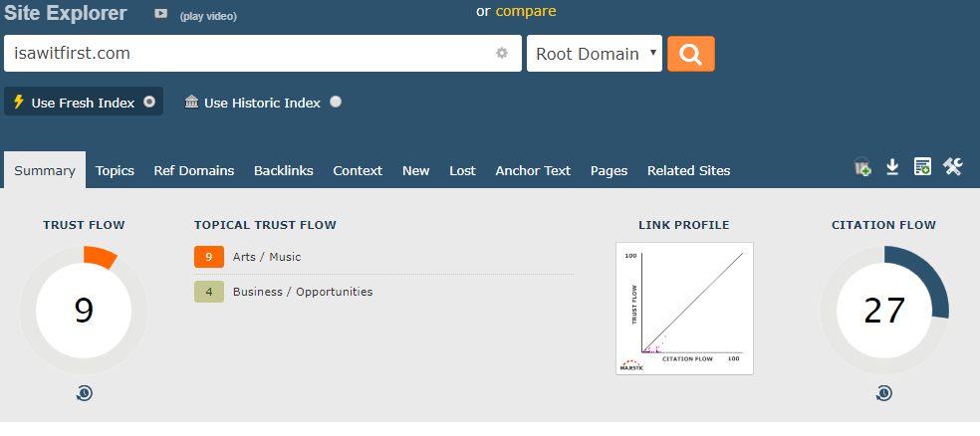Open search settings gear icon

coord(502,53)
